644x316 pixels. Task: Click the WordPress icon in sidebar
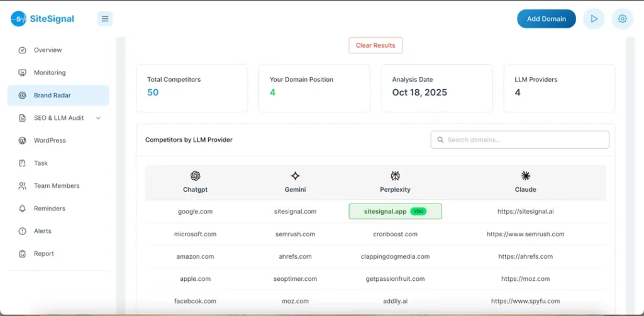(23, 141)
